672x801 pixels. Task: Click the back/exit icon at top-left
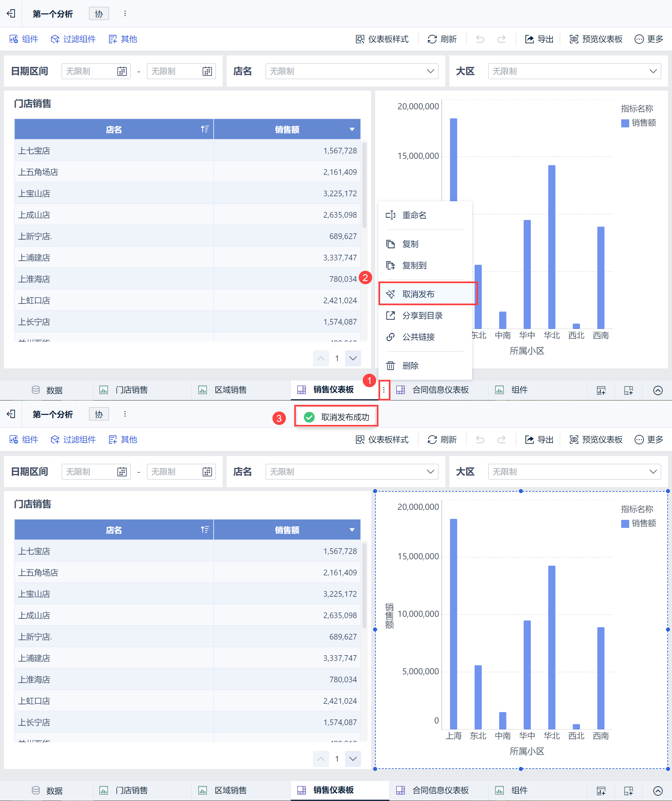point(11,14)
